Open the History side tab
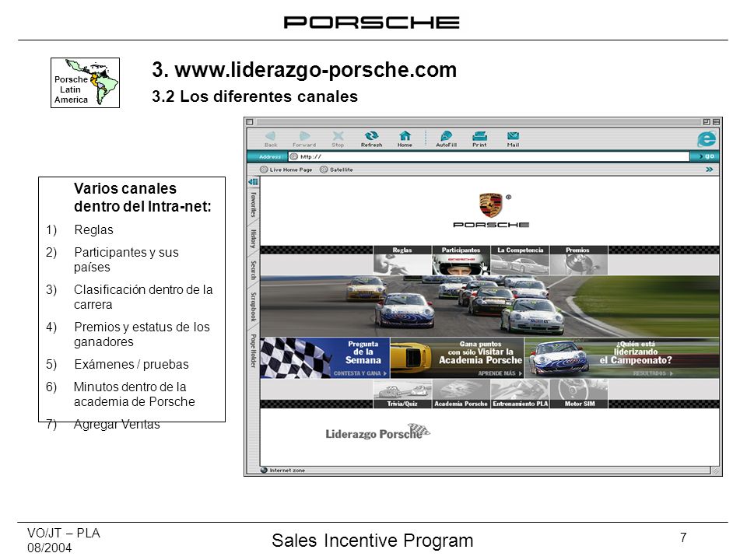747x560 pixels. click(x=253, y=239)
